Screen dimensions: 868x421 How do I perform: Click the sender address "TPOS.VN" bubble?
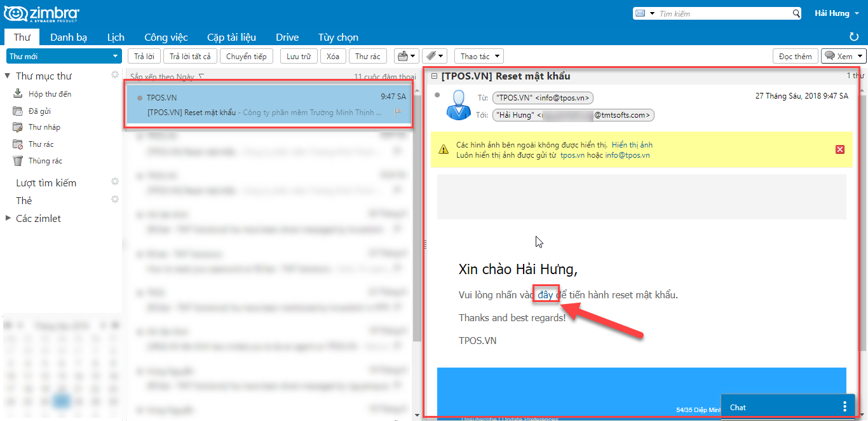pyautogui.click(x=543, y=98)
